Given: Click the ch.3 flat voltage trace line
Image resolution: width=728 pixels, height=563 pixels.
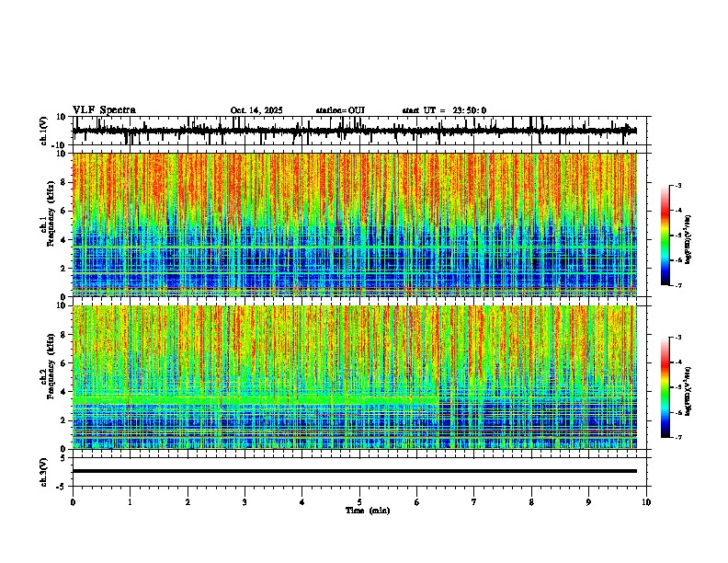Looking at the screenshot, I should [354, 471].
